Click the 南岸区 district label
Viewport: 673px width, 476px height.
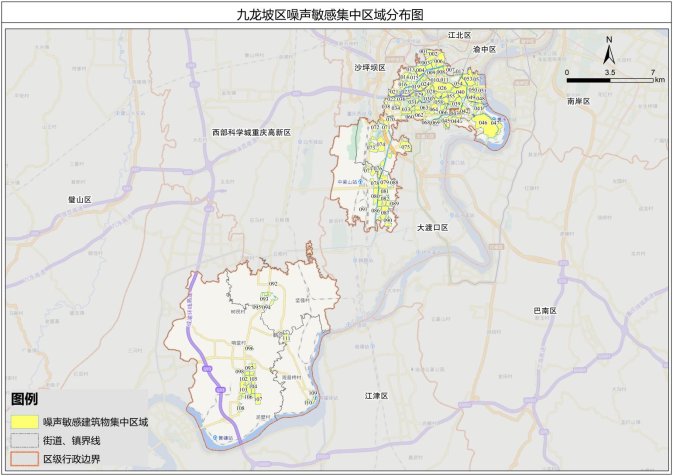578,101
